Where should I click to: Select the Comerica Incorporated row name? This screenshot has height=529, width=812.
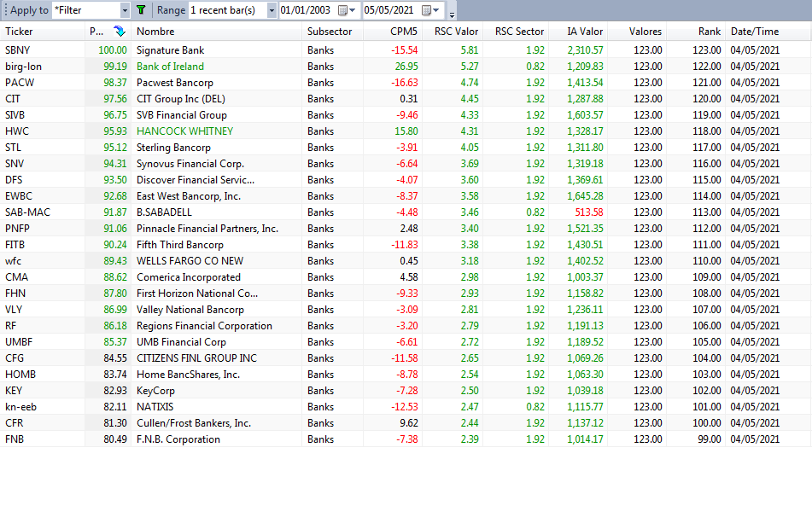click(189, 277)
